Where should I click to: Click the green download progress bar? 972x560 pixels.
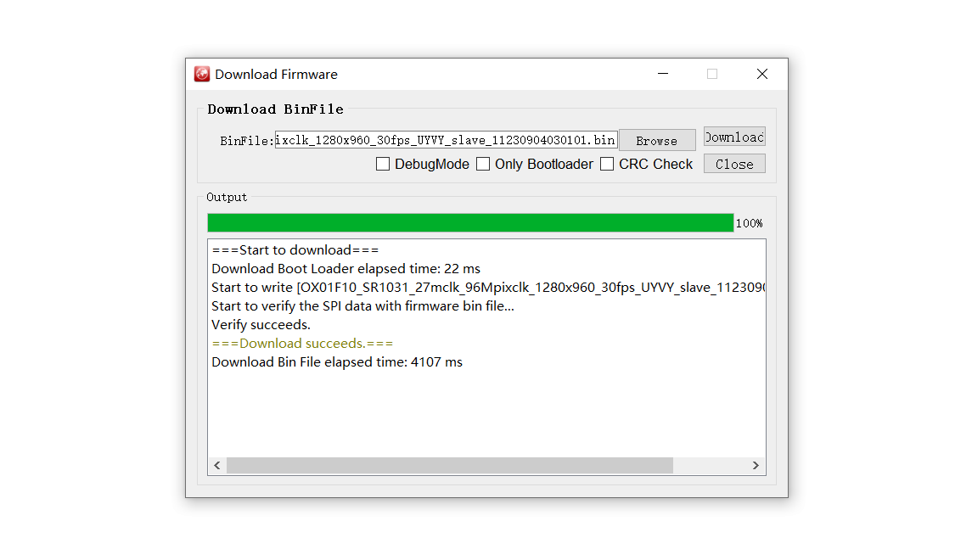tap(470, 223)
